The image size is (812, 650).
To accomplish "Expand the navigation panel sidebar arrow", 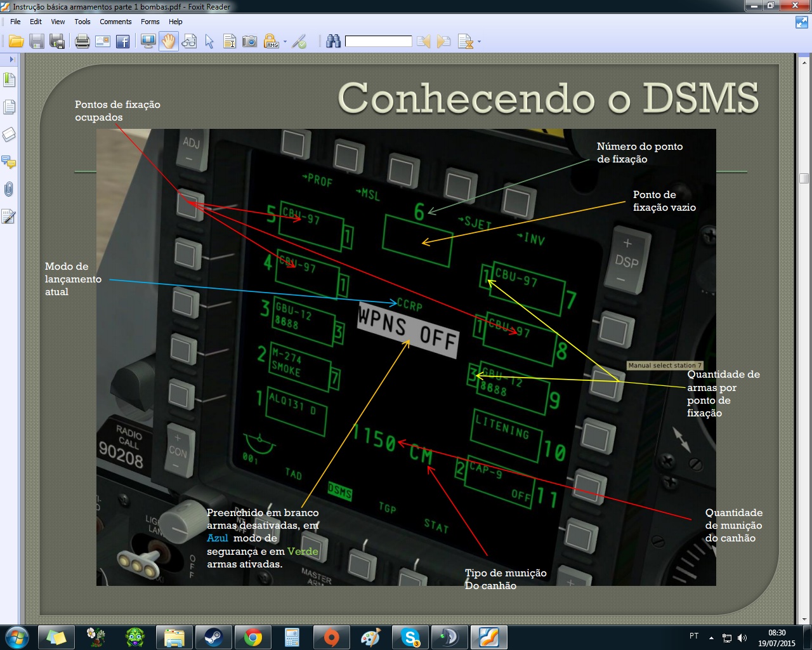I will coord(11,59).
